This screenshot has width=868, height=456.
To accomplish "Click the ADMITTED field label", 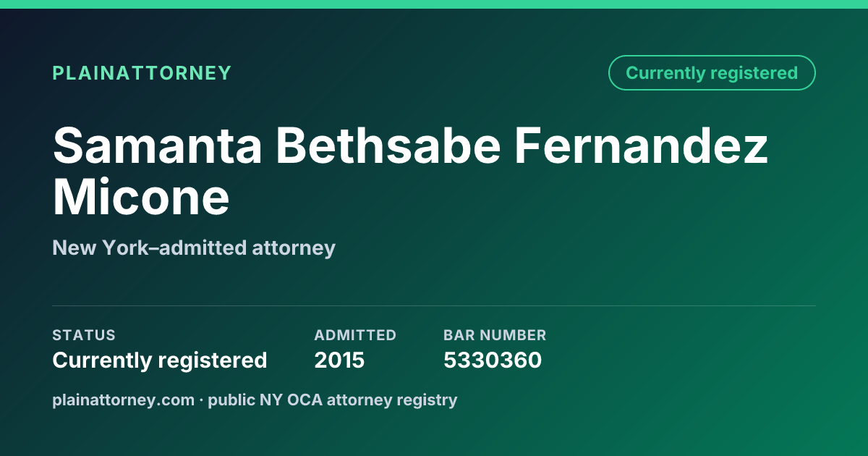I will (355, 335).
